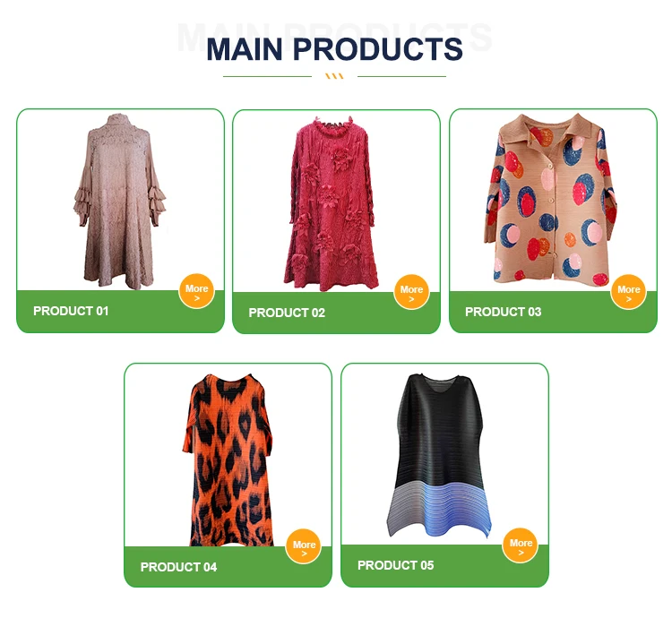This screenshot has height=618, width=672.
Task: Select the PRODUCT 02 label
Action: coord(287,313)
